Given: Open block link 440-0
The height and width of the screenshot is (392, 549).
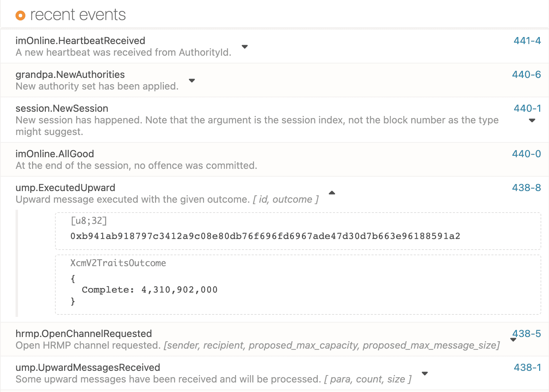Looking at the screenshot, I should pos(526,154).
